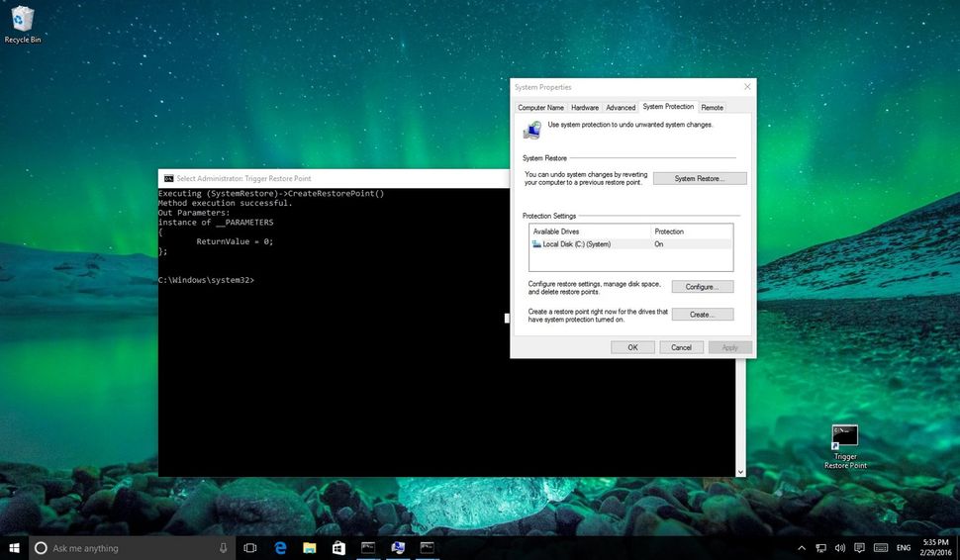Click Command Prompt title bar icon
Screen dimensions: 960x560
point(168,178)
